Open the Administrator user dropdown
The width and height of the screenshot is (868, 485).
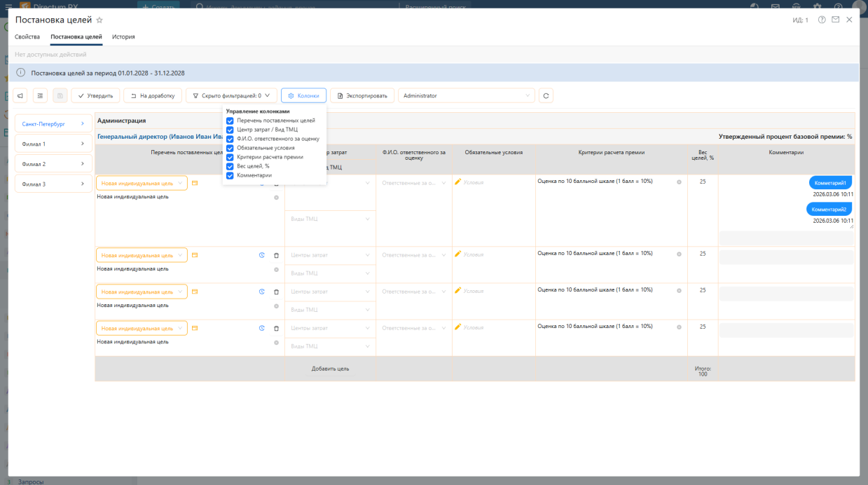click(467, 95)
